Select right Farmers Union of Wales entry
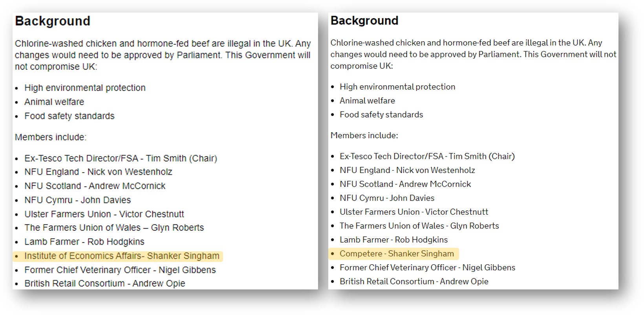This screenshot has width=644, height=315. click(x=419, y=226)
